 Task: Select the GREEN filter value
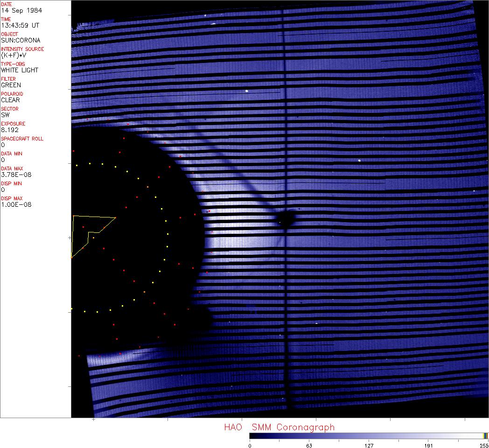(x=11, y=85)
